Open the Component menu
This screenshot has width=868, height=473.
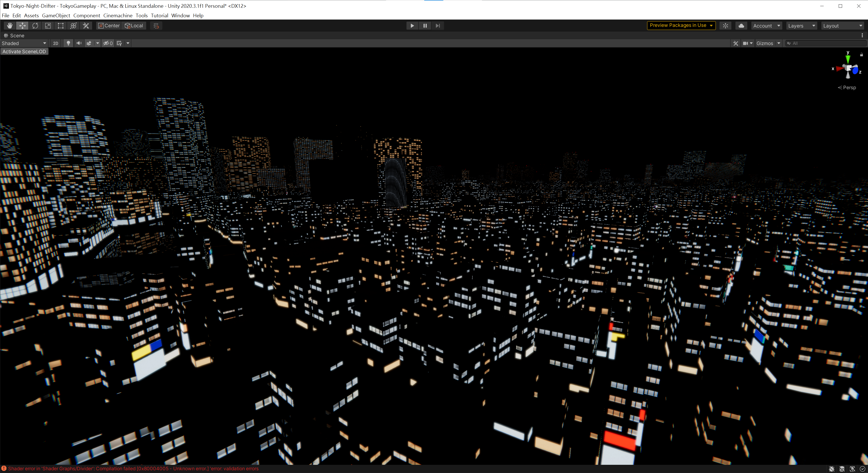[87, 15]
